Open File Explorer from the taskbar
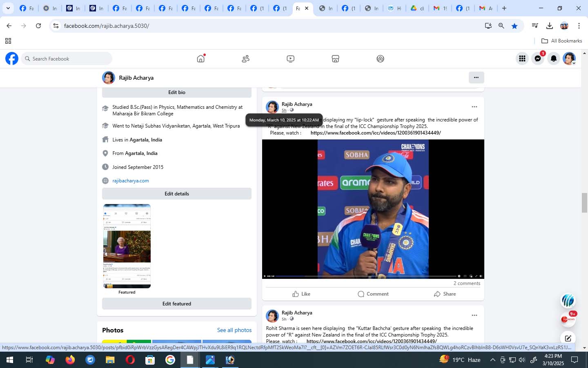Image resolution: width=588 pixels, height=368 pixels. coord(110,360)
